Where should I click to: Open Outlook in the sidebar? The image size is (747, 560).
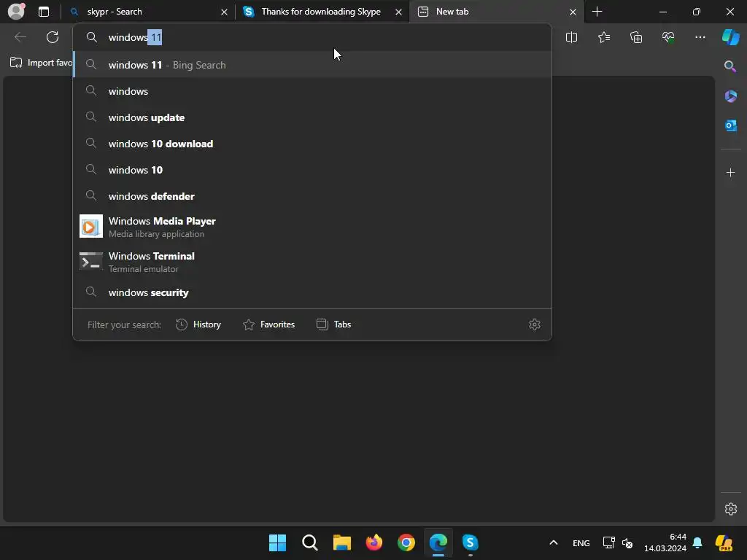730,125
